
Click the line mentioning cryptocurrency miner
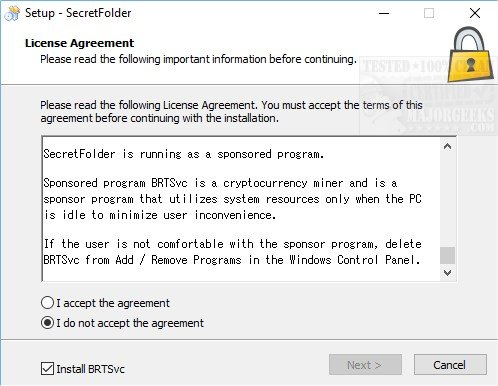(220, 183)
